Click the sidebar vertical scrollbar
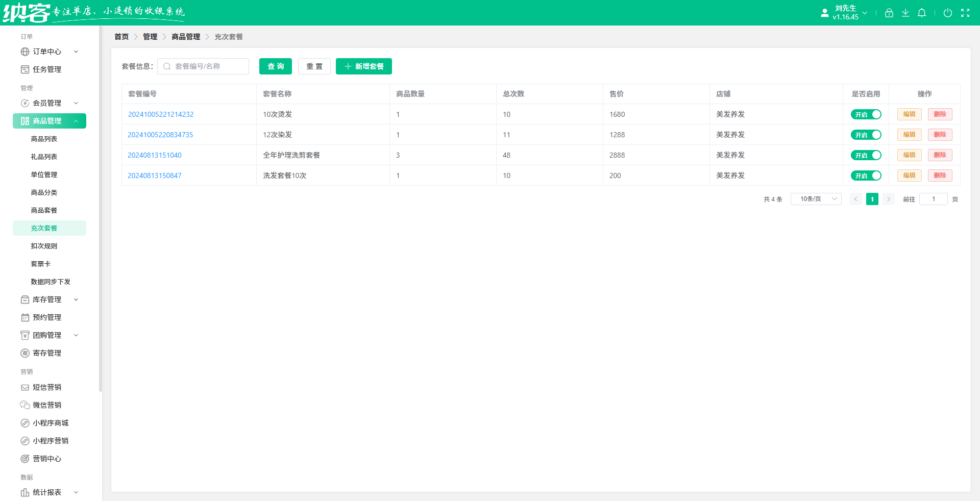Image resolution: width=980 pixels, height=501 pixels. pyautogui.click(x=101, y=209)
